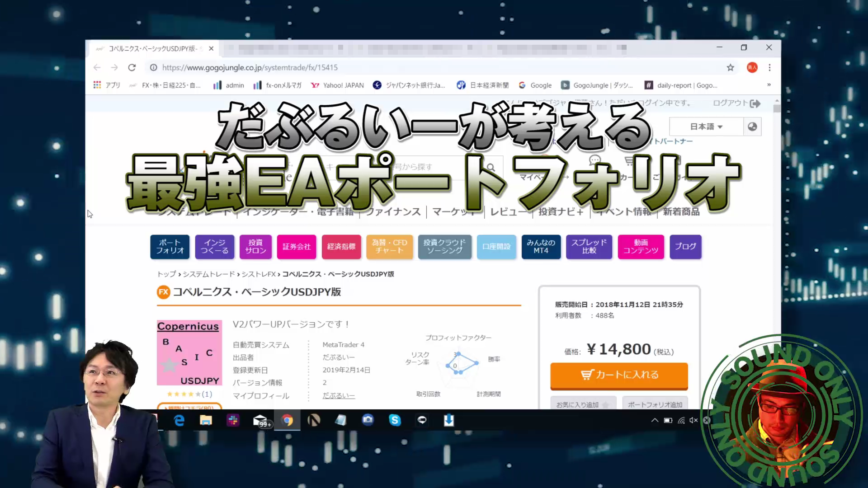Click the globe icon beside language selector
Image resolution: width=868 pixels, height=488 pixels.
pyautogui.click(x=752, y=127)
